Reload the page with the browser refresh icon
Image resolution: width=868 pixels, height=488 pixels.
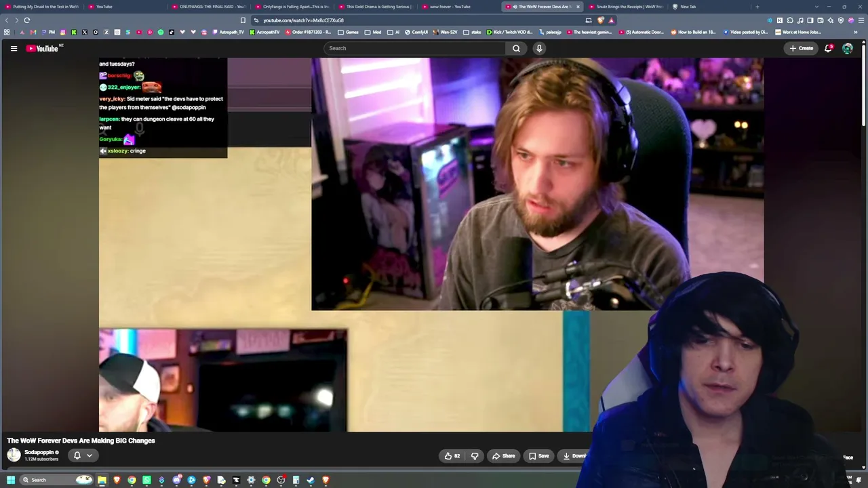click(27, 20)
